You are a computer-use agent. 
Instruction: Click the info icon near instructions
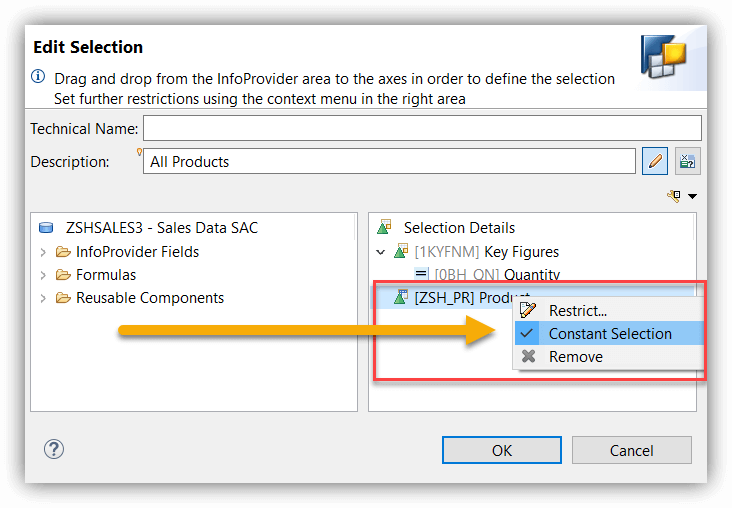(x=38, y=76)
